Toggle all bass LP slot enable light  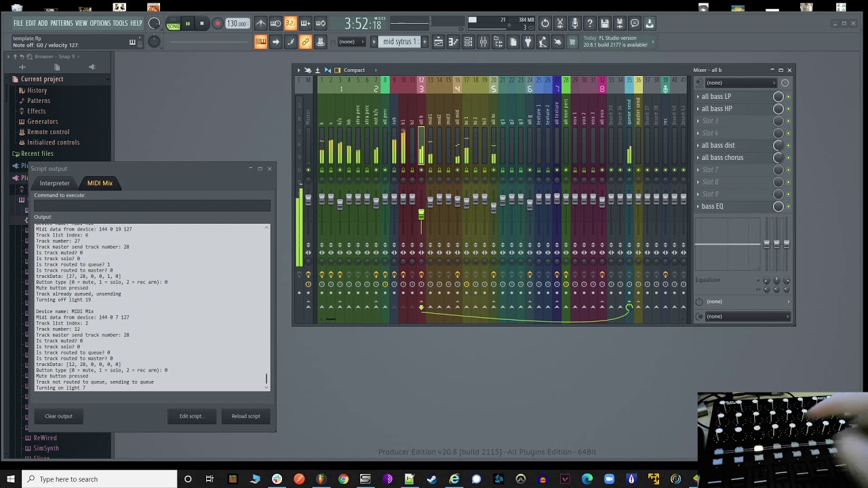click(x=788, y=96)
